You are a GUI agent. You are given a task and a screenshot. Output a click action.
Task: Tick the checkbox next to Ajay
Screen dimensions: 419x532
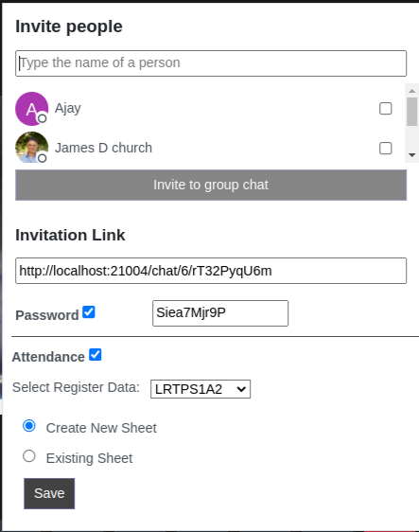tap(386, 109)
